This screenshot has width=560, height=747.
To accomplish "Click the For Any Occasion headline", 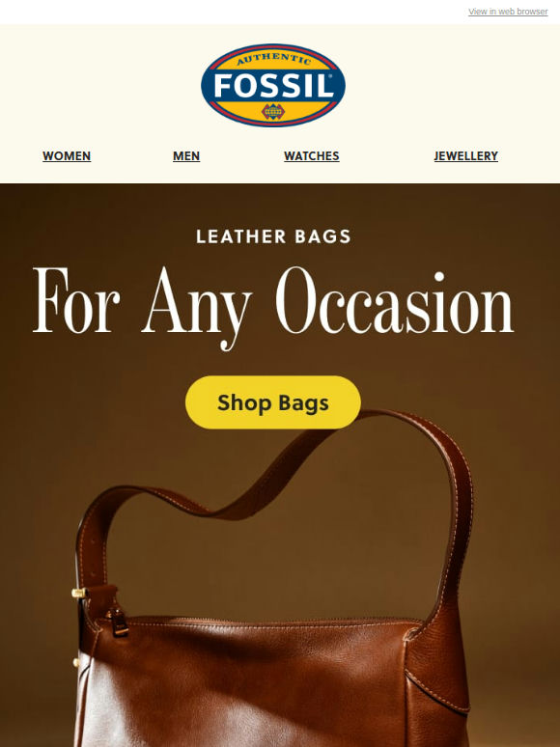I will [x=273, y=305].
